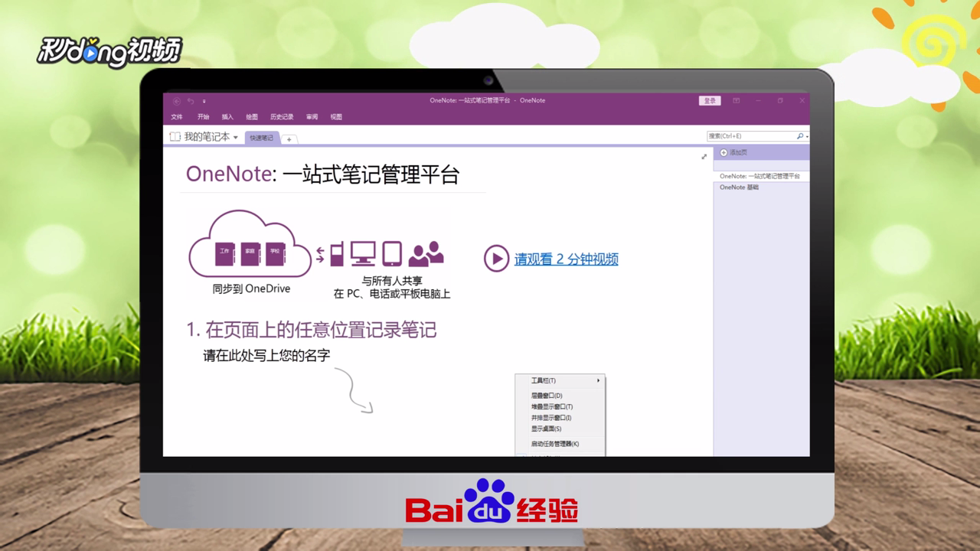This screenshot has width=980, height=551.
Task: Switch to the 插入 ribbon tab
Action: [x=227, y=117]
